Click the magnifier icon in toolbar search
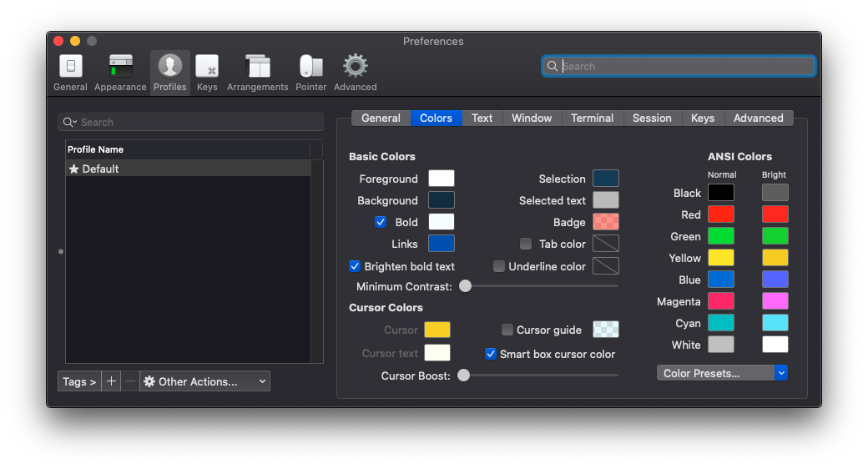 click(x=552, y=67)
